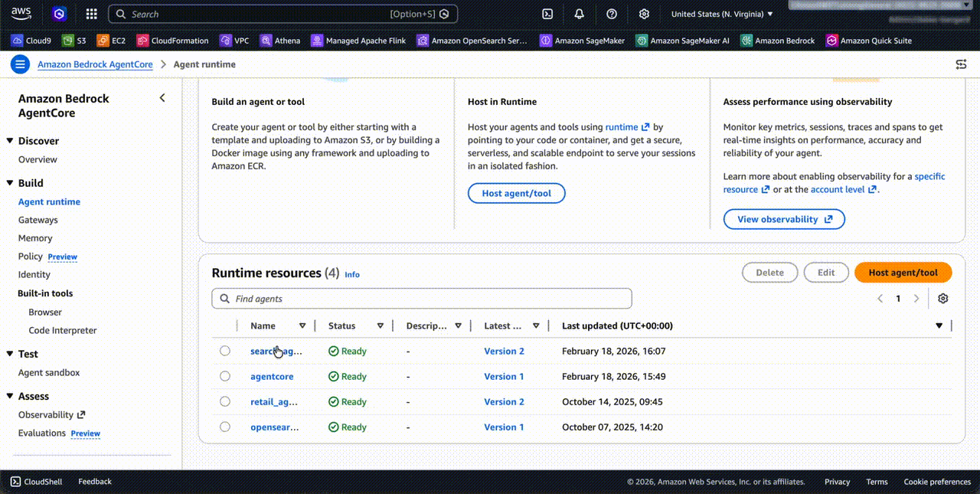Select the opensear... row radio button

pos(224,427)
